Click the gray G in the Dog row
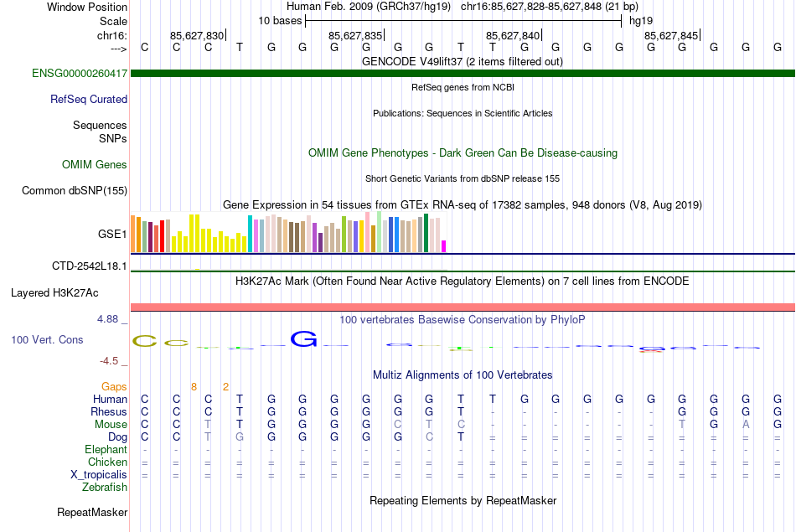The height and width of the screenshot is (532, 796). tap(240, 437)
